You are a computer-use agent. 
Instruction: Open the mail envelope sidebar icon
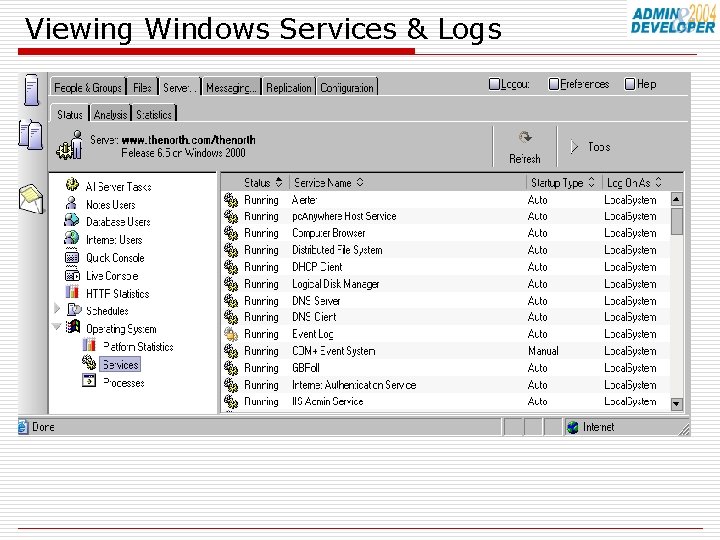[x=31, y=198]
